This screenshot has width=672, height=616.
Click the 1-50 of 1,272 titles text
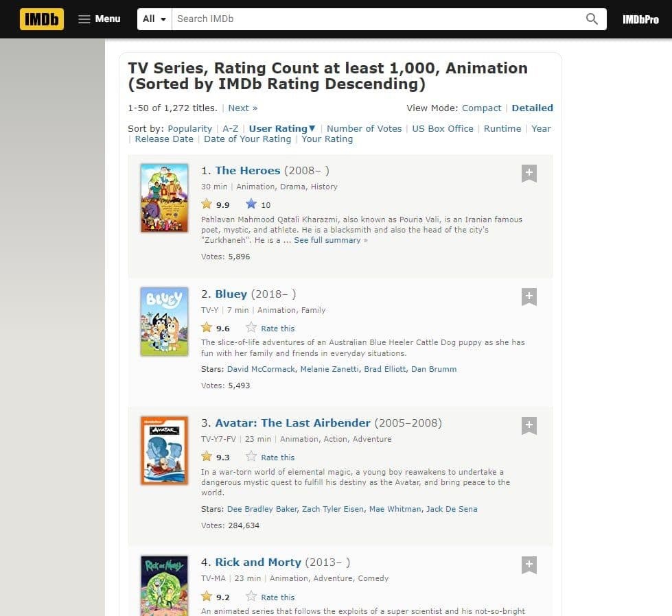[x=172, y=108]
